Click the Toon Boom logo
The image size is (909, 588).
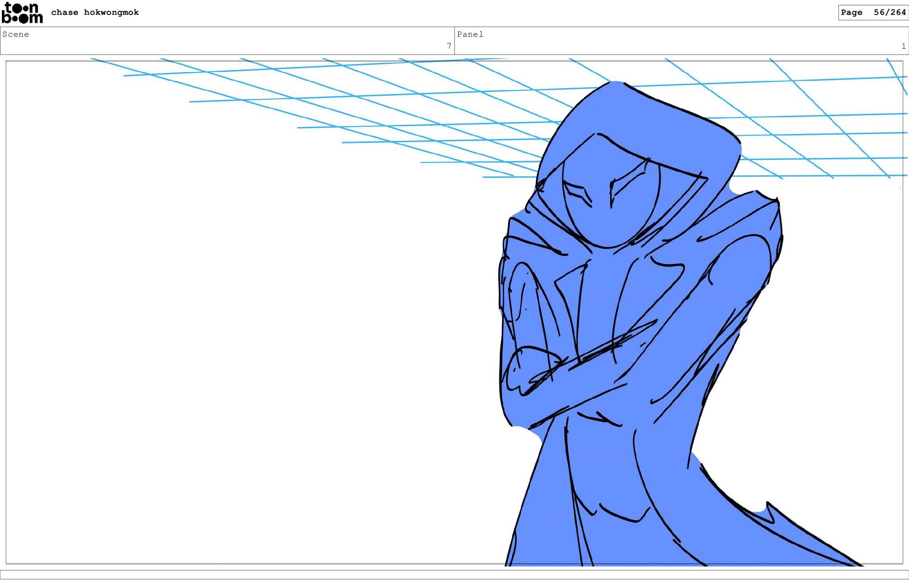[22, 13]
